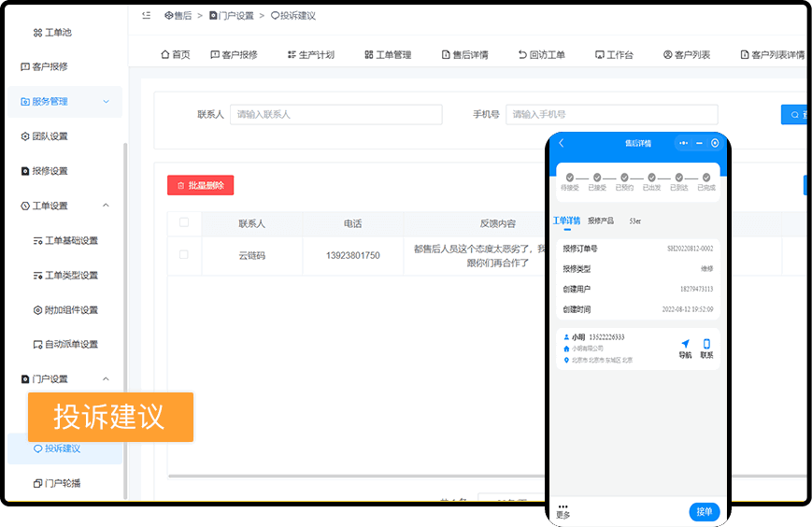Click the red 批量删除 button
The height and width of the screenshot is (527, 812).
[x=200, y=185]
